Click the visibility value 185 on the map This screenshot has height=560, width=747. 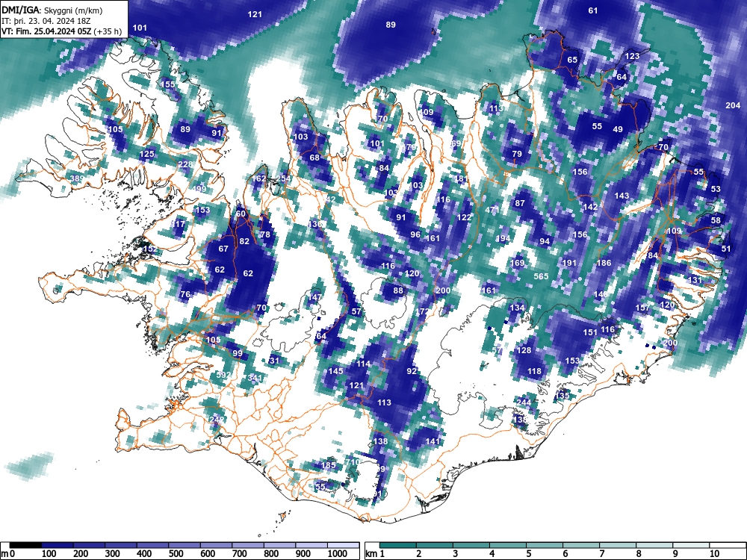coord(329,465)
